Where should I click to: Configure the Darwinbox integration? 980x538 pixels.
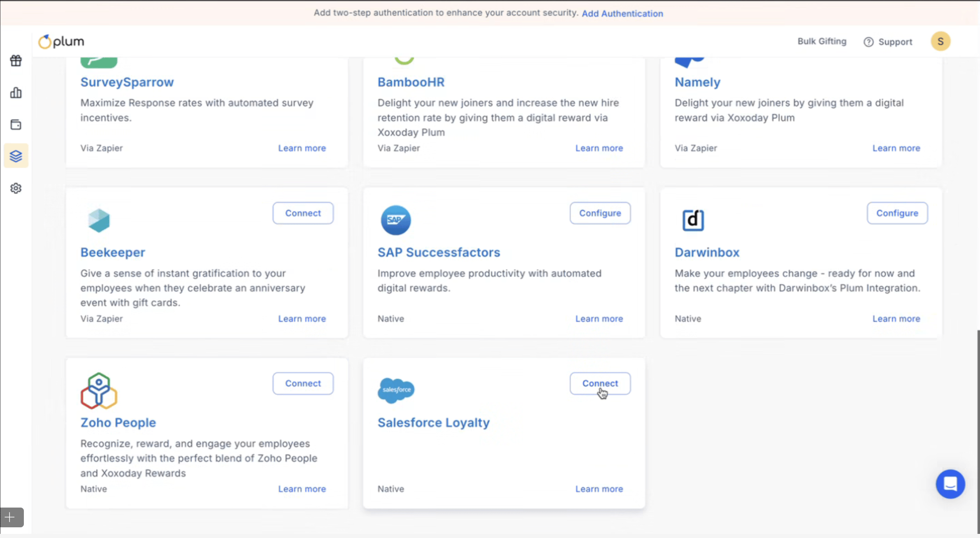click(897, 213)
